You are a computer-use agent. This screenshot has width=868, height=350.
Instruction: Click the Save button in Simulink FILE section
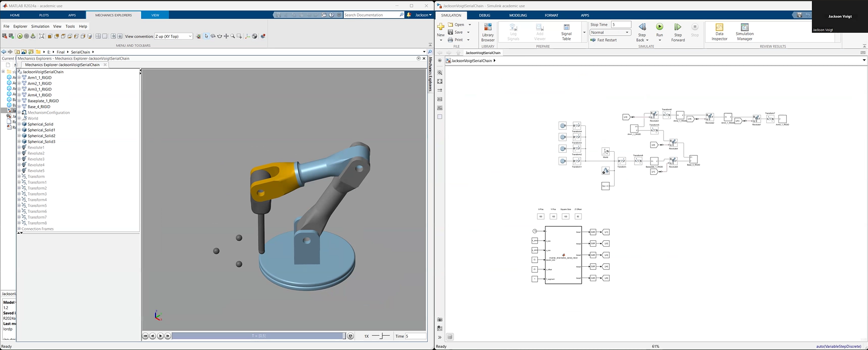pyautogui.click(x=456, y=32)
